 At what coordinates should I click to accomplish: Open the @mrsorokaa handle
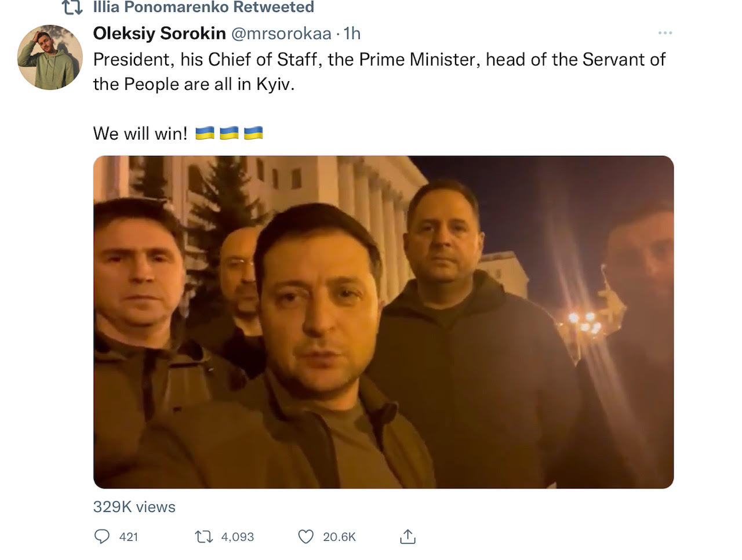281,34
